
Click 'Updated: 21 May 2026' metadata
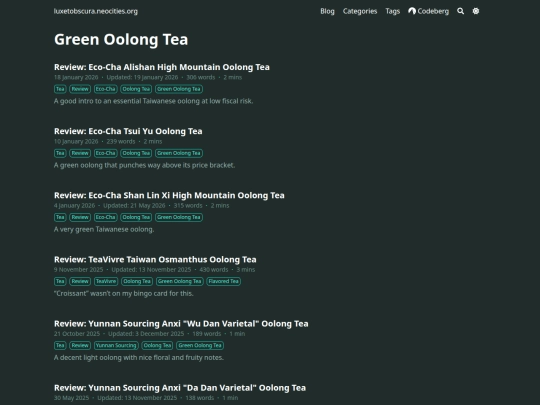134,205
